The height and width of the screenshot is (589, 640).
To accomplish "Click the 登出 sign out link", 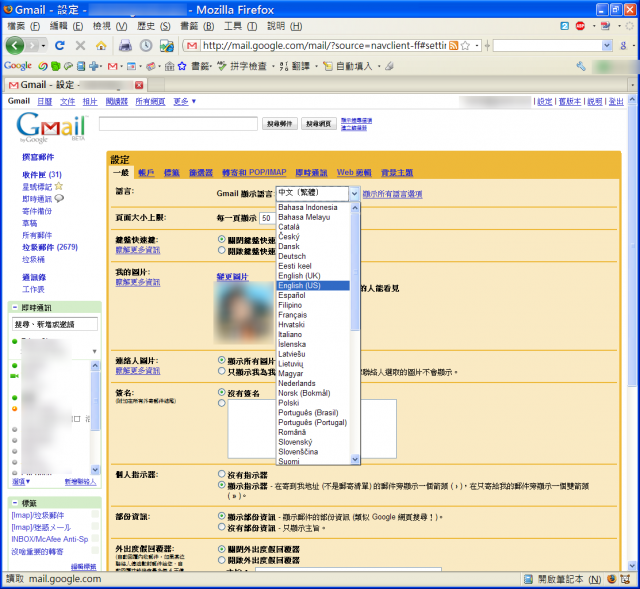I will tap(616, 102).
